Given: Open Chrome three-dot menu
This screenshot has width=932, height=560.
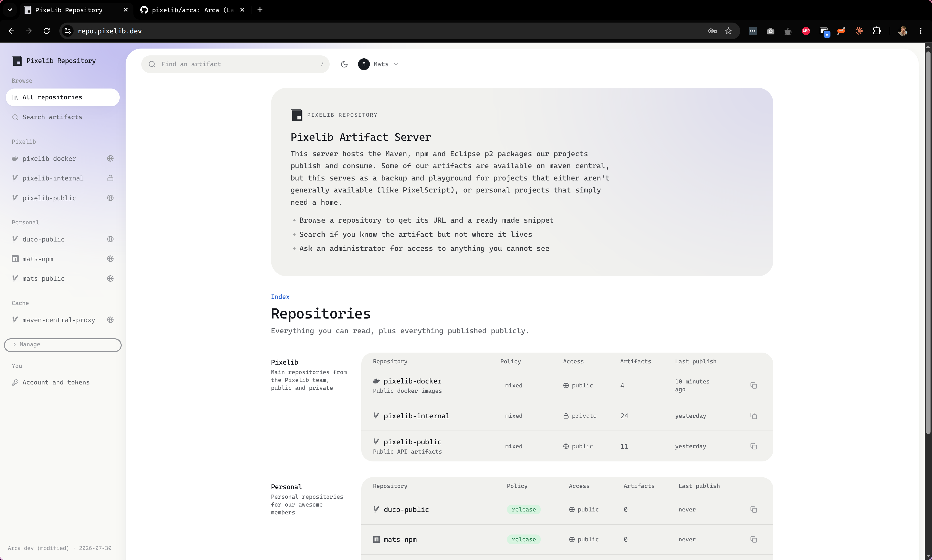Looking at the screenshot, I should click(x=921, y=31).
